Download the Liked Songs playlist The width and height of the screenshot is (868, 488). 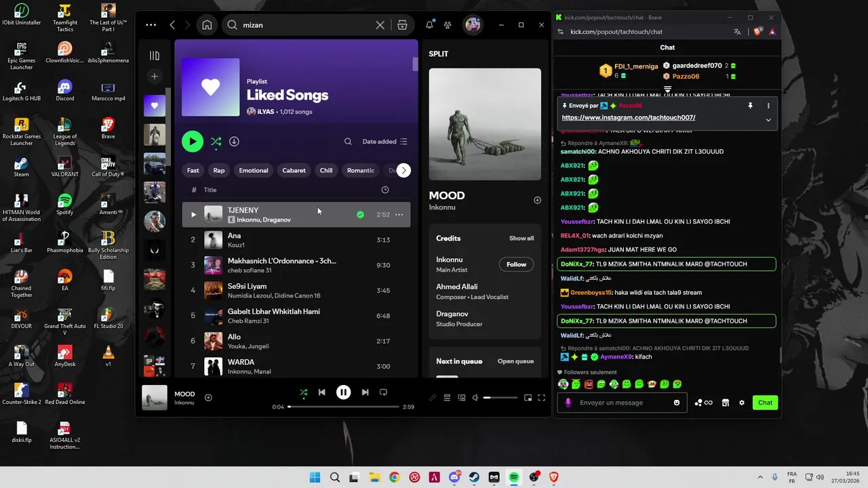click(234, 142)
